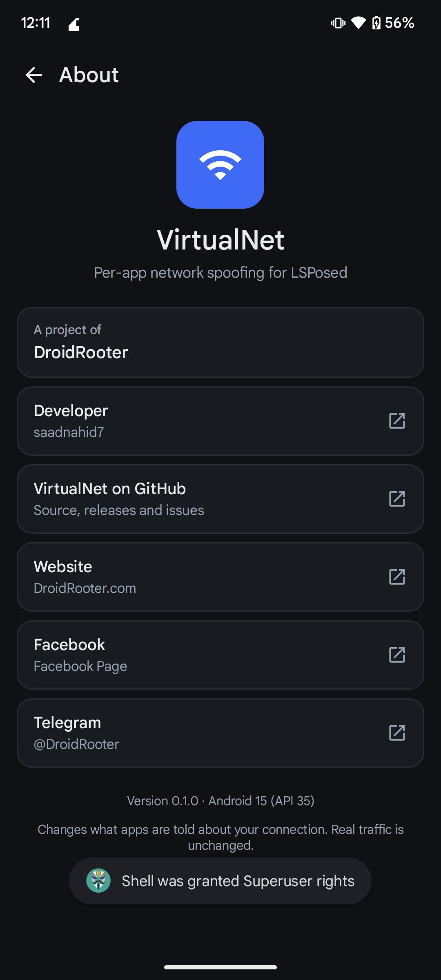Screen dimensions: 441x980
Task: Open VirtualNet on GitHub card
Action: click(220, 499)
